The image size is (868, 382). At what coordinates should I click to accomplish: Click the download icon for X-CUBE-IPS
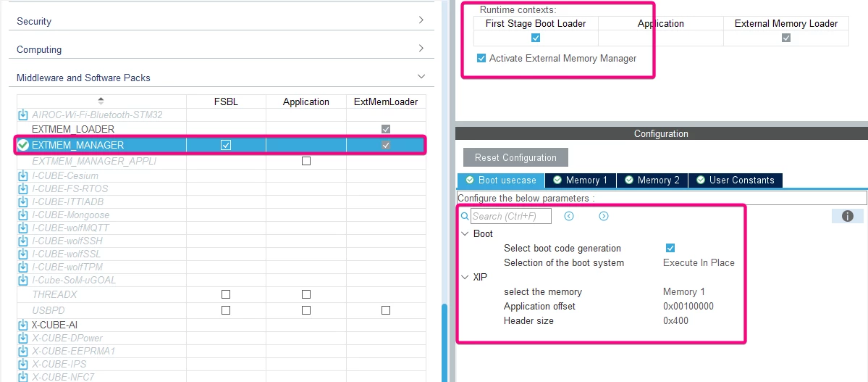point(23,364)
